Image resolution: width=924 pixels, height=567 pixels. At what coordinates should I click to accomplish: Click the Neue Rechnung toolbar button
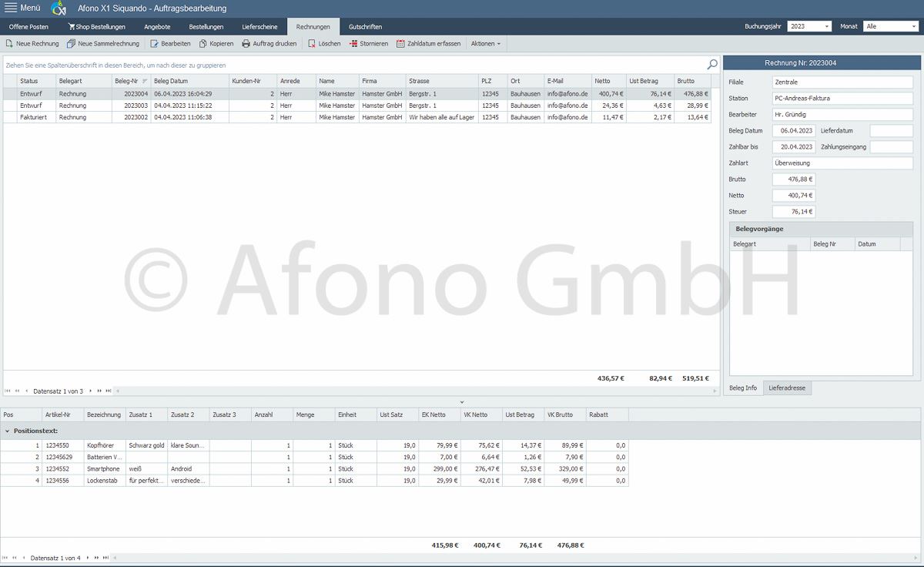(x=32, y=44)
